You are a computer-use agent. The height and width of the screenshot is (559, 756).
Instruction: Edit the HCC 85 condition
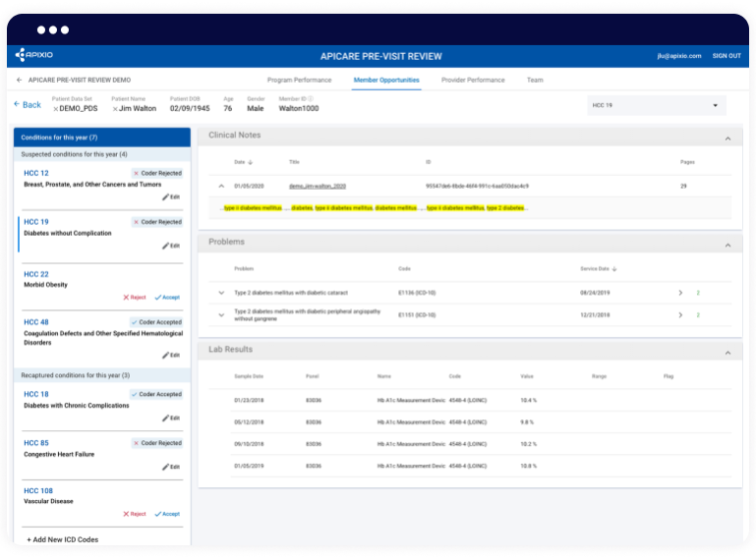click(171, 467)
